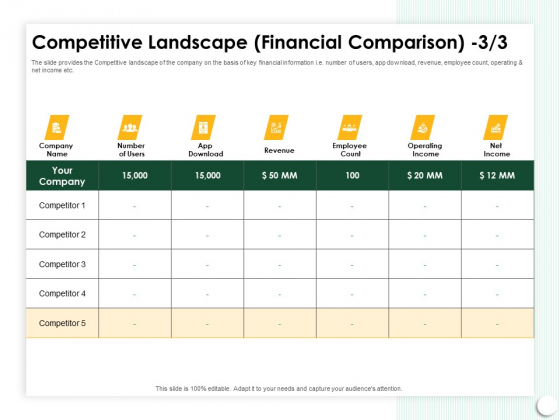Click Competitor 1's Number of Users cell
Viewport: 560px width, 420px height.
click(x=135, y=205)
